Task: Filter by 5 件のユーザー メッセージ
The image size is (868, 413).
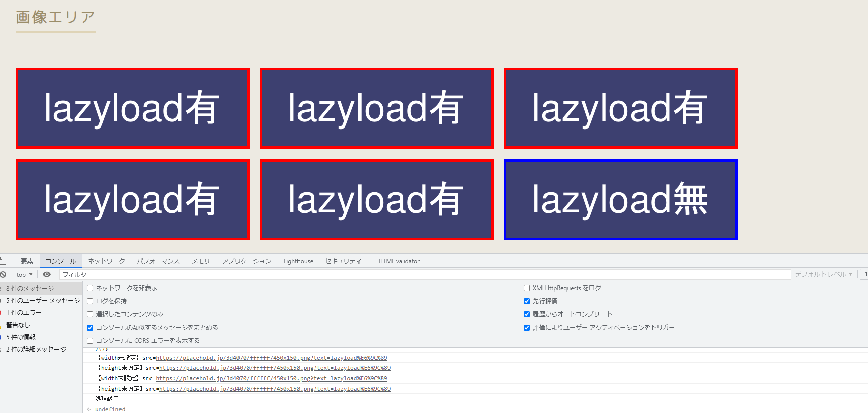Action: (x=41, y=301)
